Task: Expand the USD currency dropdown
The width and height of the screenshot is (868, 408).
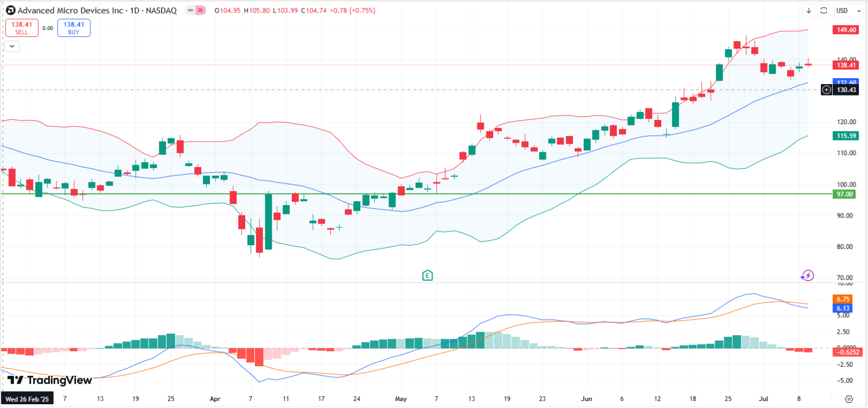Action: (x=848, y=10)
